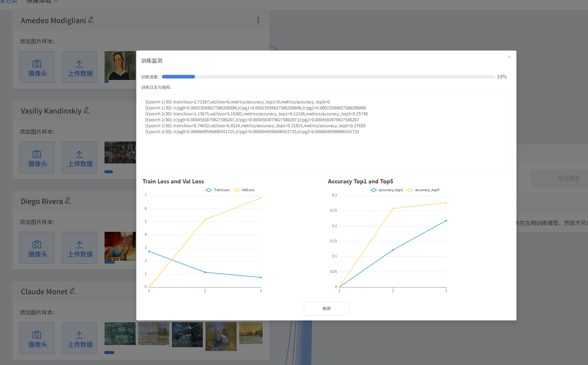This screenshot has height=365, width=588.
Task: Close the training monitor with the X icon
Action: pos(509,57)
